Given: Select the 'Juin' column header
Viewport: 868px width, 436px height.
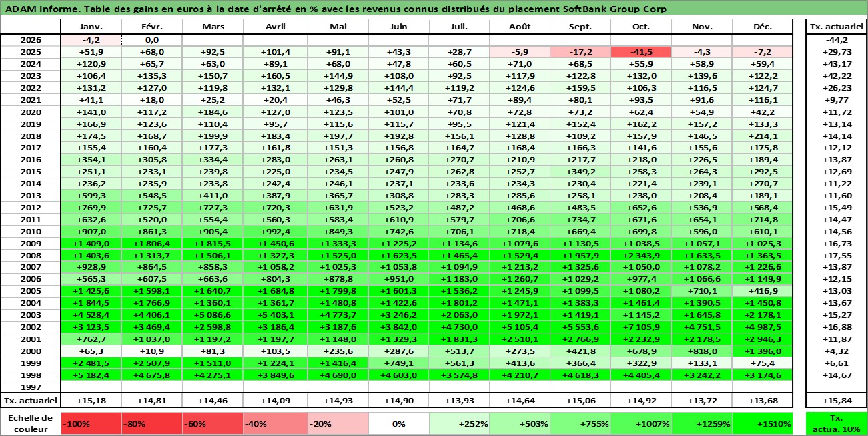Looking at the screenshot, I should 398,27.
